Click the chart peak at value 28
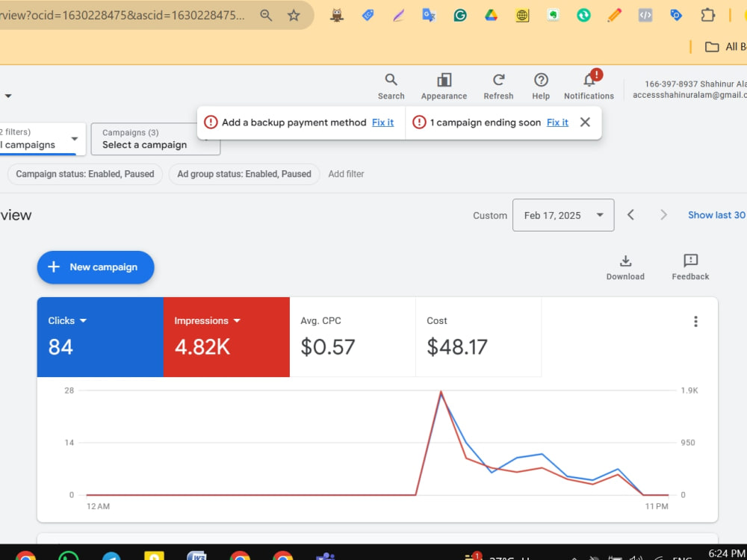 pos(441,393)
